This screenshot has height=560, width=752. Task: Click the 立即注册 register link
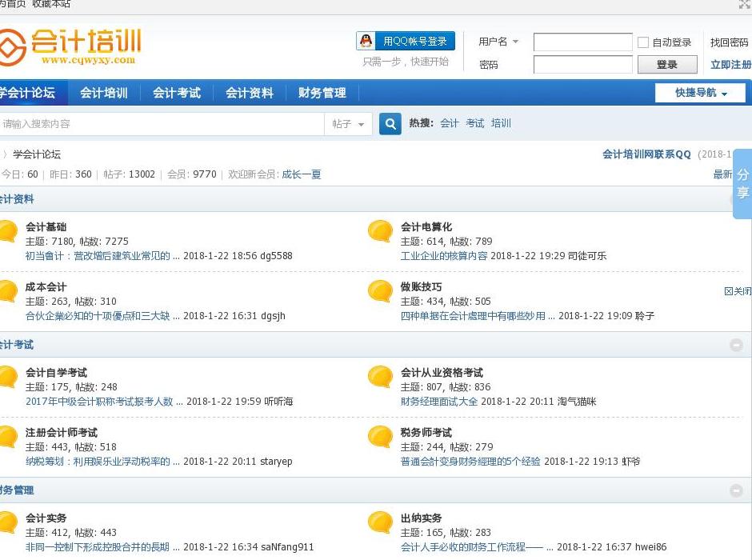click(x=730, y=64)
